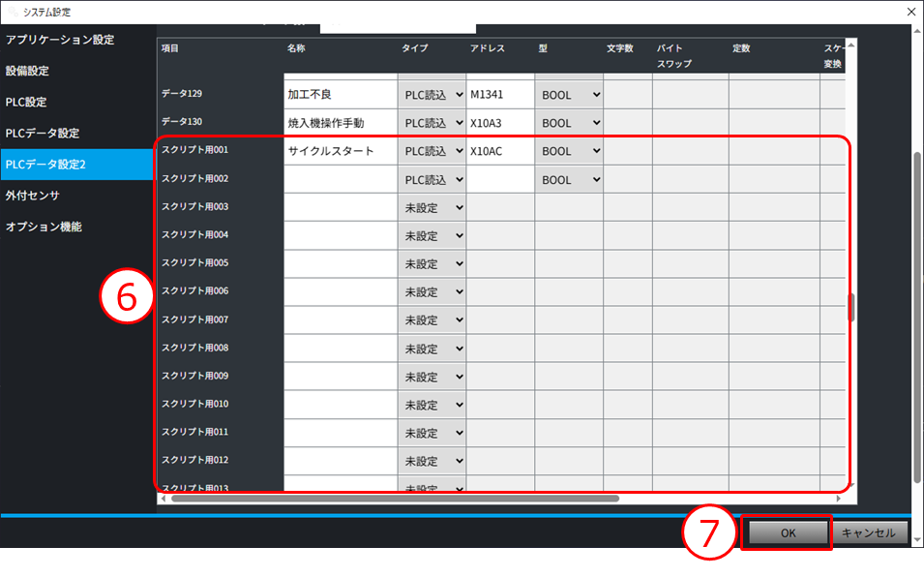
Task: Click the OK button
Action: click(x=788, y=532)
